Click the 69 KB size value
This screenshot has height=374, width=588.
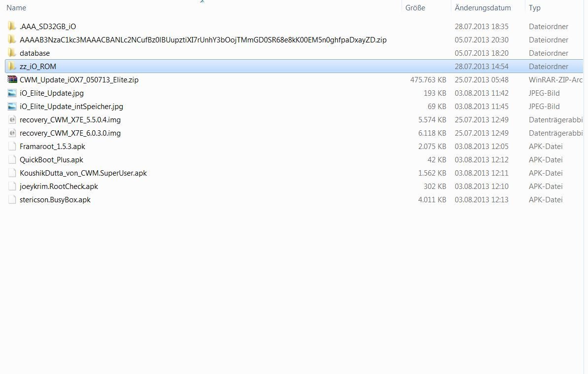tap(437, 107)
